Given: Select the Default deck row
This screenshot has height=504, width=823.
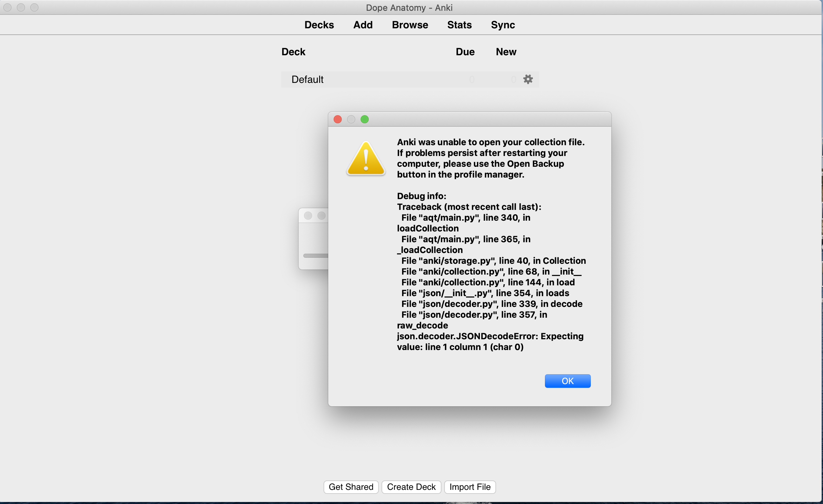Looking at the screenshot, I should [410, 80].
